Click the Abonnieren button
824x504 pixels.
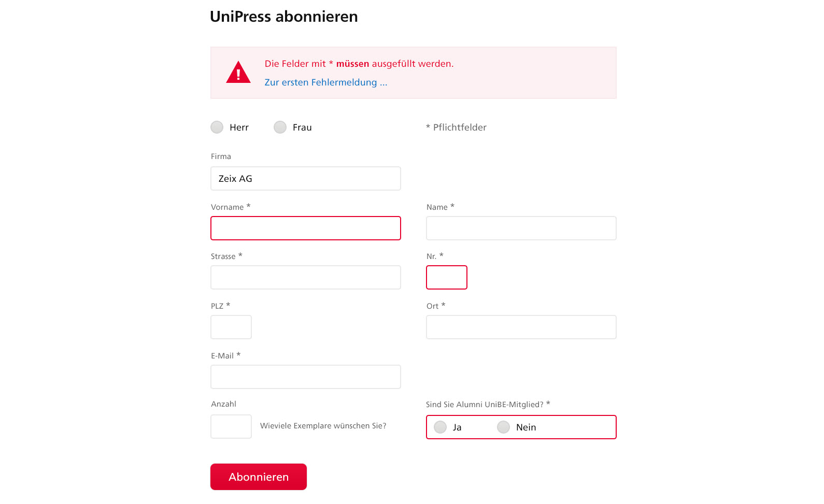click(259, 477)
